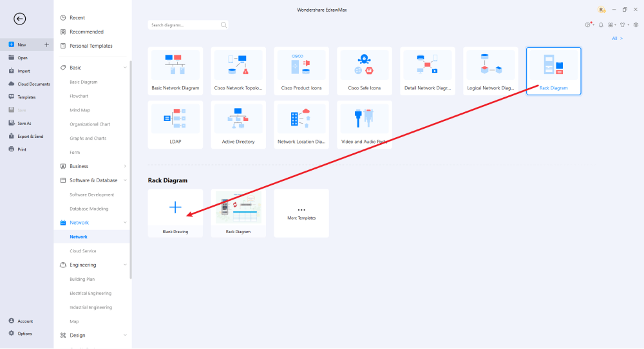
Task: Select Export & Send
Action: click(x=30, y=137)
